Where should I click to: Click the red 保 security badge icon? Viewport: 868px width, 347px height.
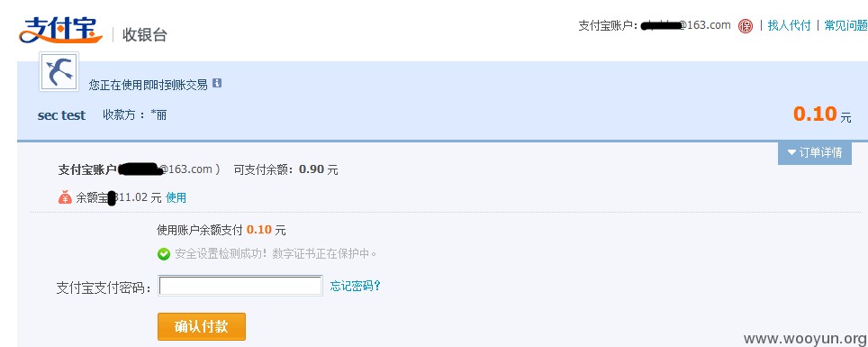pyautogui.click(x=746, y=26)
